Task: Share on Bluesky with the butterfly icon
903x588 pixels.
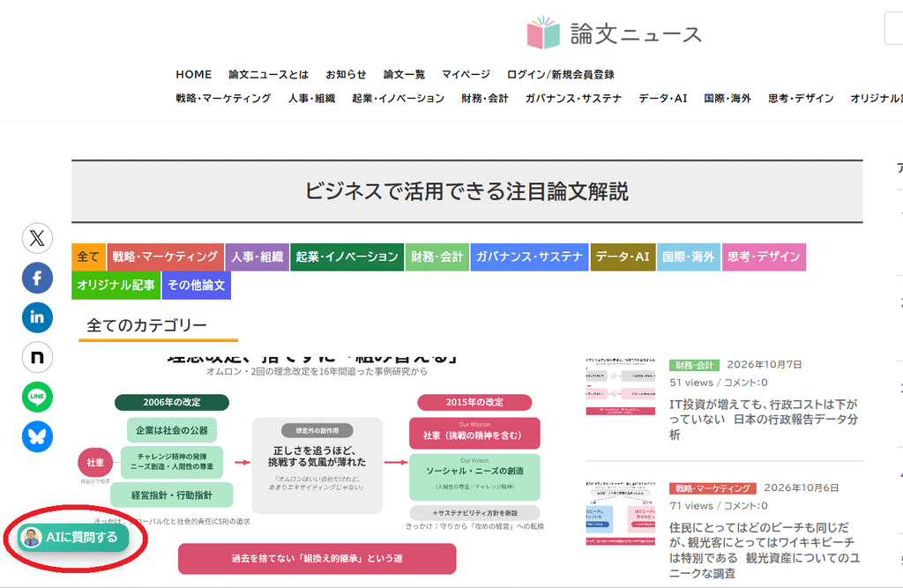Action: click(37, 436)
